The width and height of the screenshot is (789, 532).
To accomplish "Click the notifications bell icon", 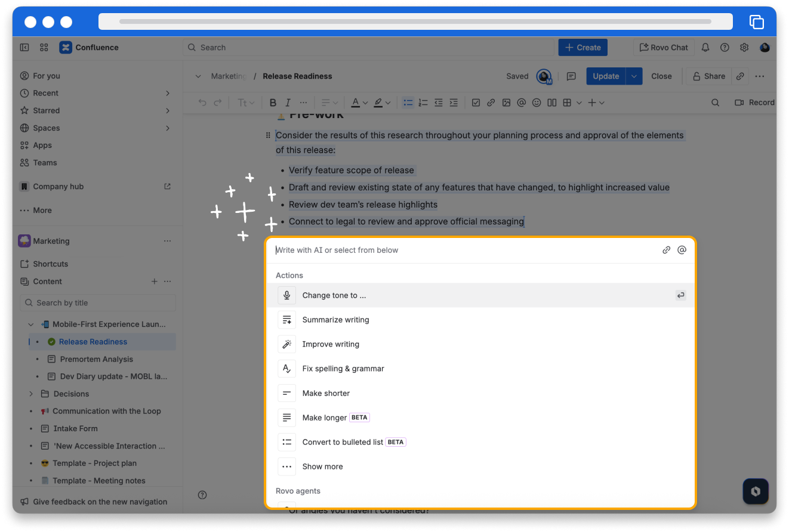I will (x=705, y=48).
